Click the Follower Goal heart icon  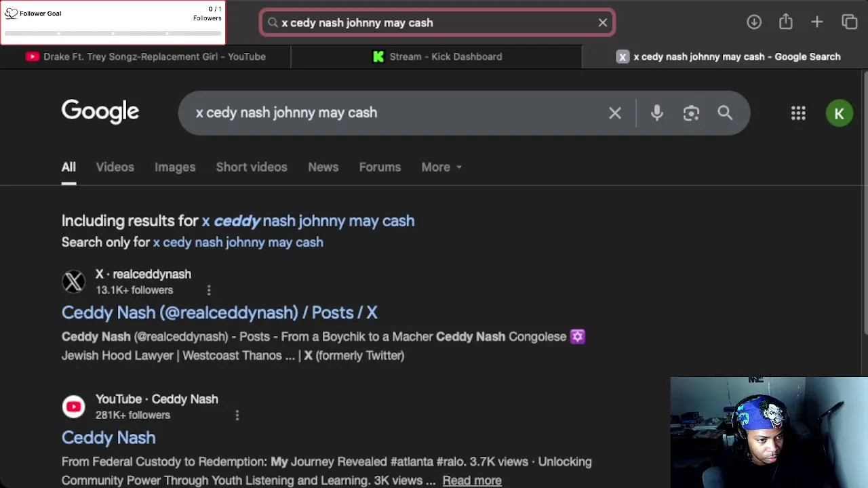[x=11, y=13]
